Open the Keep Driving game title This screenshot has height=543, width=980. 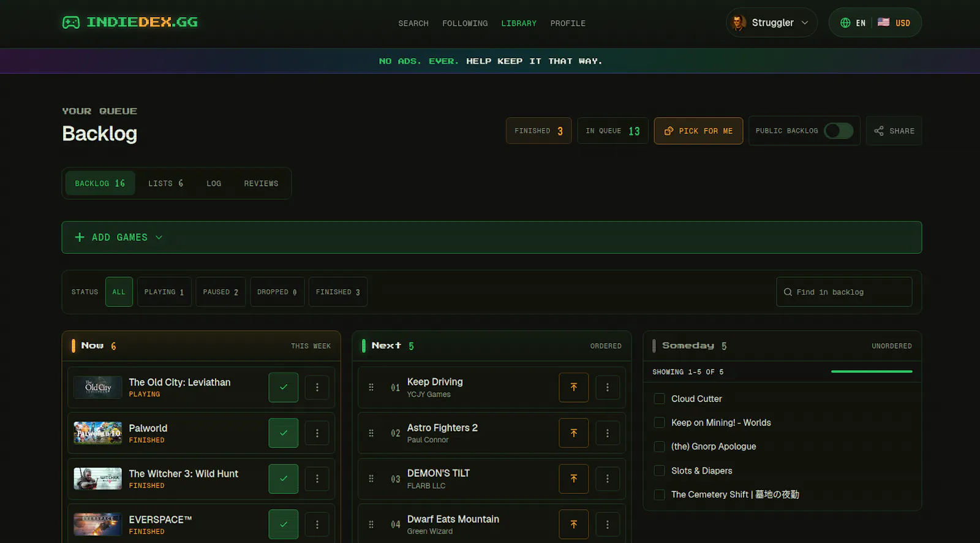pyautogui.click(x=435, y=382)
